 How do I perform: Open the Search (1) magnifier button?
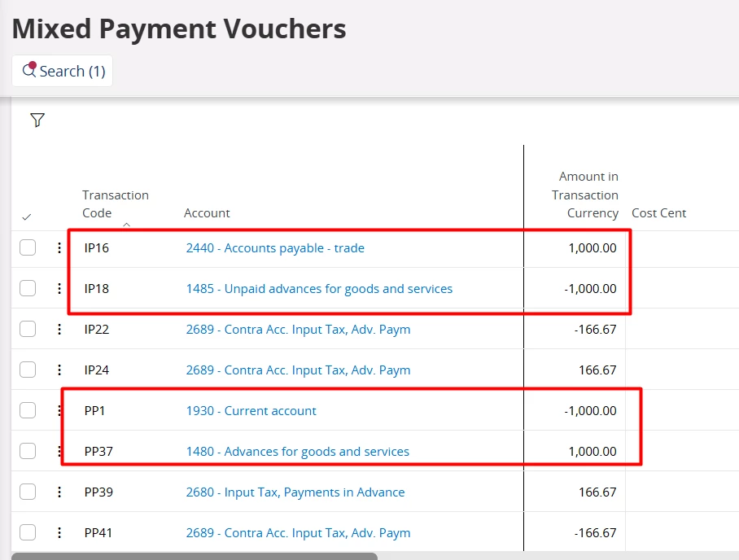(62, 71)
